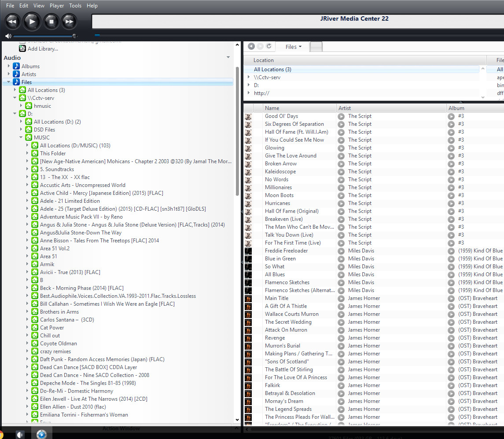Start playback with the Play button
The width and height of the screenshot is (504, 439).
[x=32, y=22]
